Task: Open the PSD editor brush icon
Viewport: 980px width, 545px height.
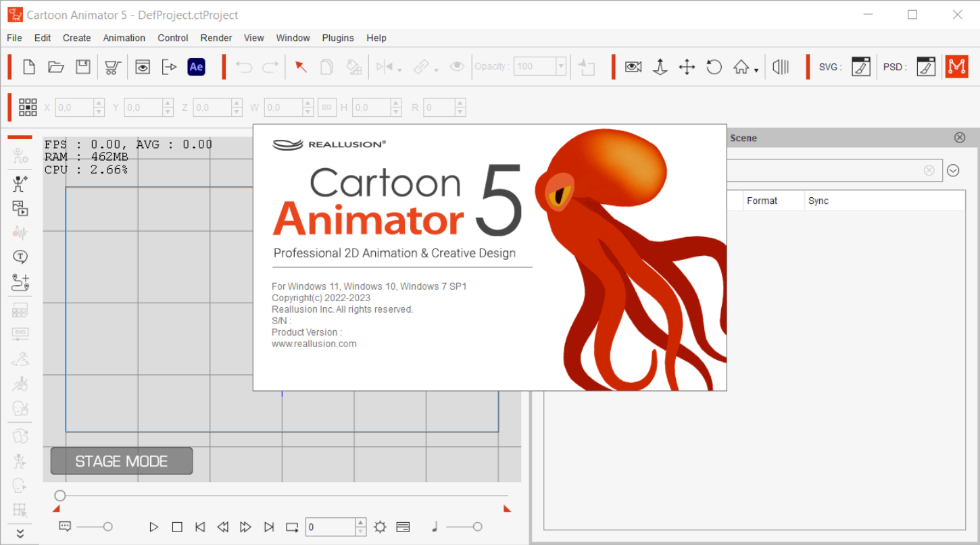Action: [926, 67]
